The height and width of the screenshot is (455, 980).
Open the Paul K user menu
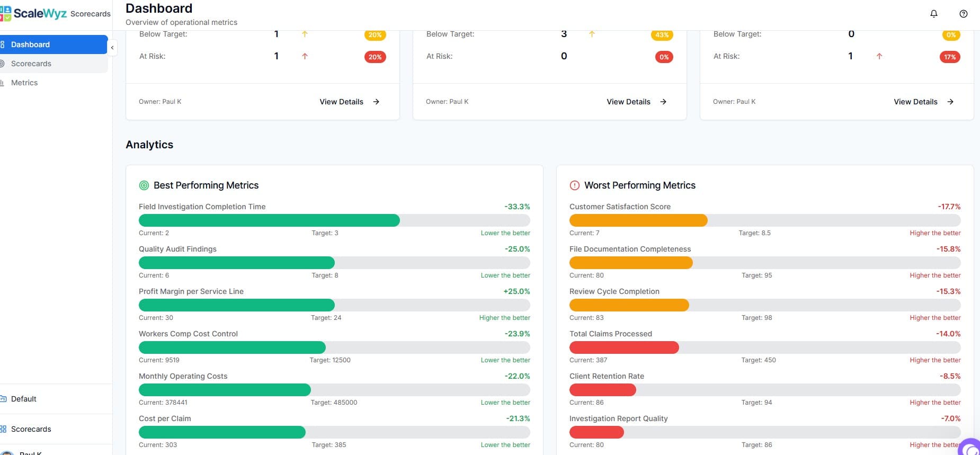pos(30,452)
